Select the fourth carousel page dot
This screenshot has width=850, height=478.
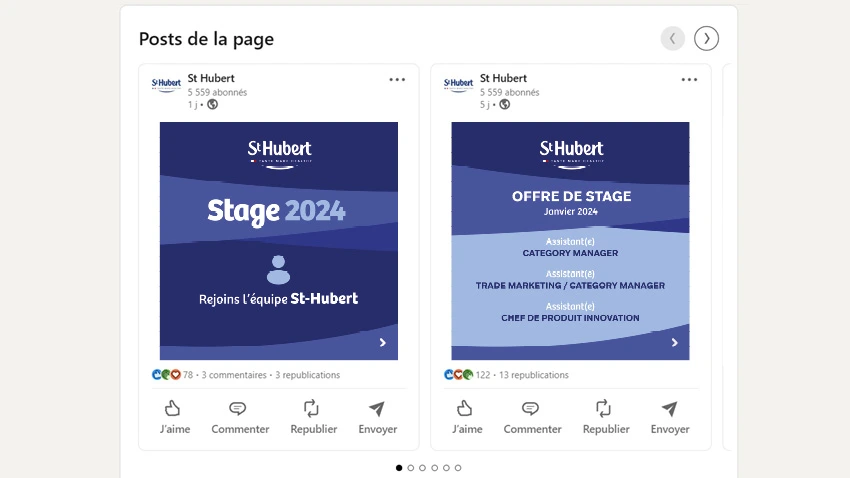coord(434,468)
